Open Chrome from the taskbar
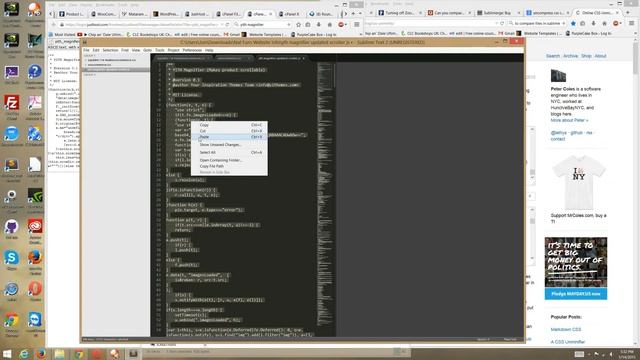Screen dimensions: 640x360 coord(79,354)
